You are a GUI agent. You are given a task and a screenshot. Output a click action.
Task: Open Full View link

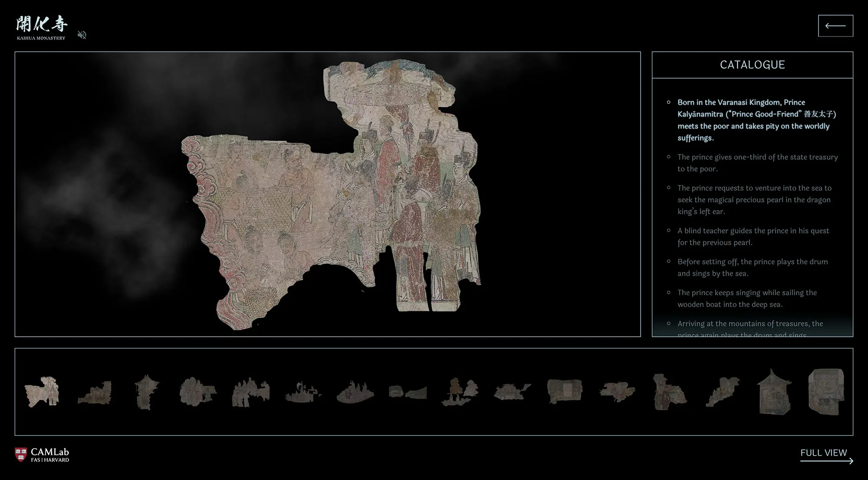[x=826, y=455]
